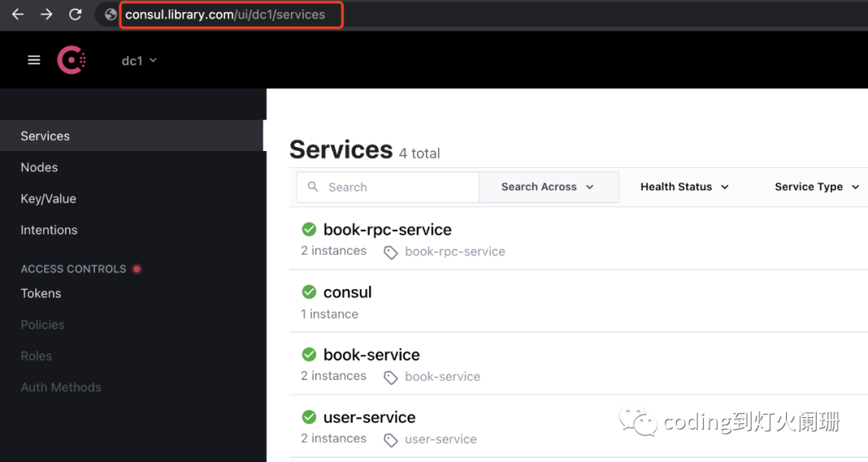Open the Service Type filter

tap(817, 187)
